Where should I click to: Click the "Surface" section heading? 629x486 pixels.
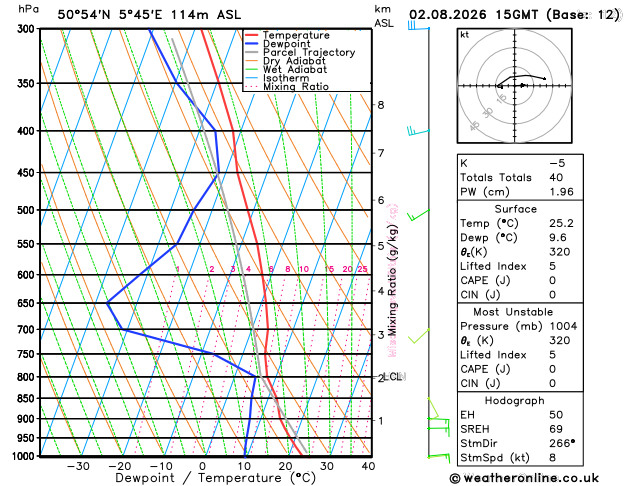[x=515, y=209]
